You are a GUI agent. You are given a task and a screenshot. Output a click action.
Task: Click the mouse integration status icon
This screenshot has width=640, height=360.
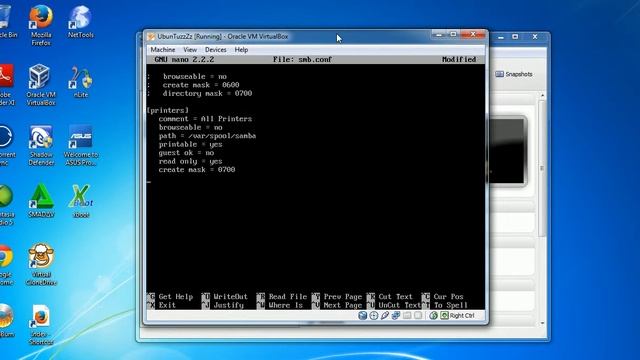(433, 316)
